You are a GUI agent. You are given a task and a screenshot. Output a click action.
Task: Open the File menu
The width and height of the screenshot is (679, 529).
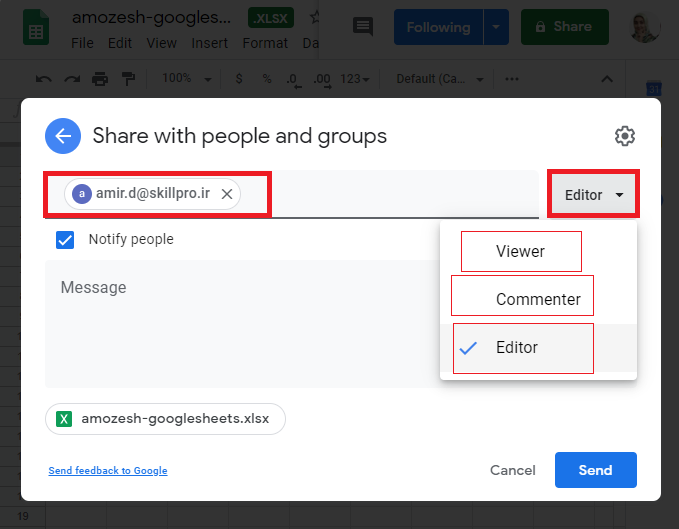coord(82,43)
